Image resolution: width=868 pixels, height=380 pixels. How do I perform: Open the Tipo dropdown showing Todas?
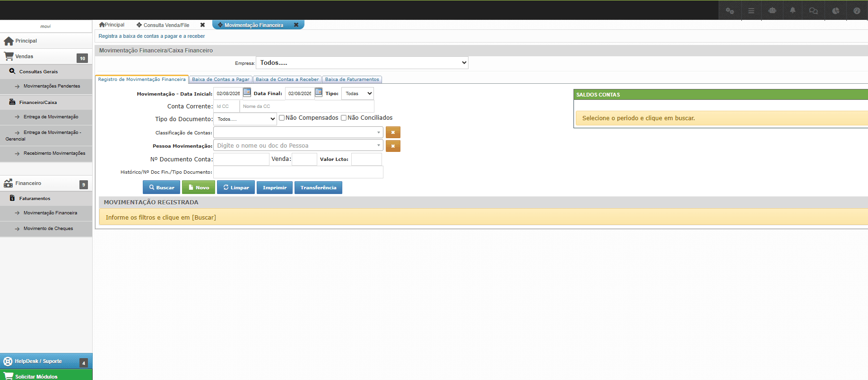coord(357,94)
